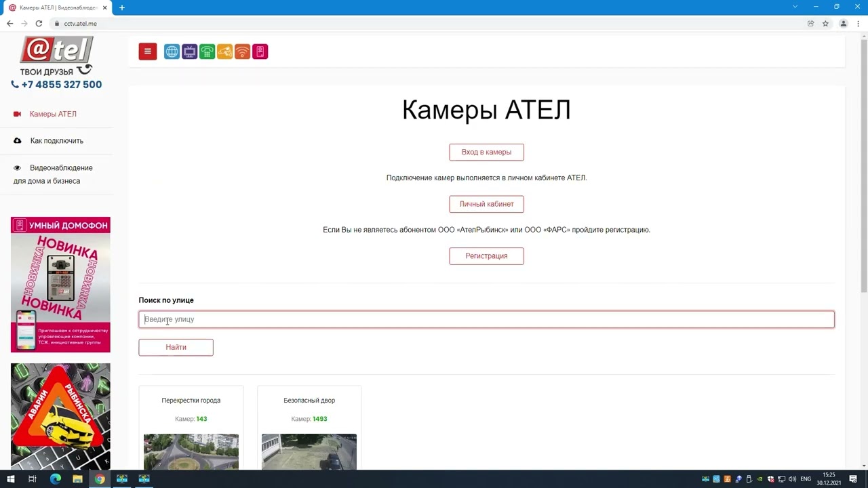868x488 pixels.
Task: Click the ENG language indicator
Action: click(x=806, y=479)
